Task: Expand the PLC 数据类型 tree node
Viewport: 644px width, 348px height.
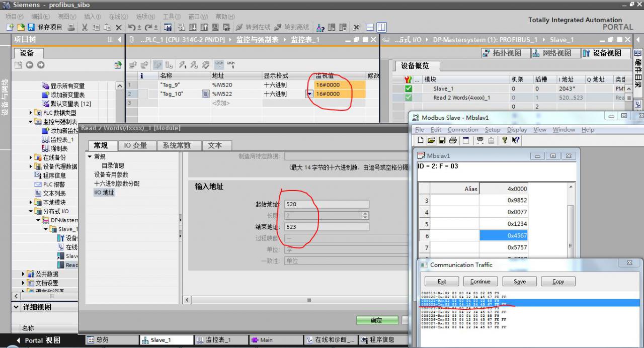Action: coord(31,113)
